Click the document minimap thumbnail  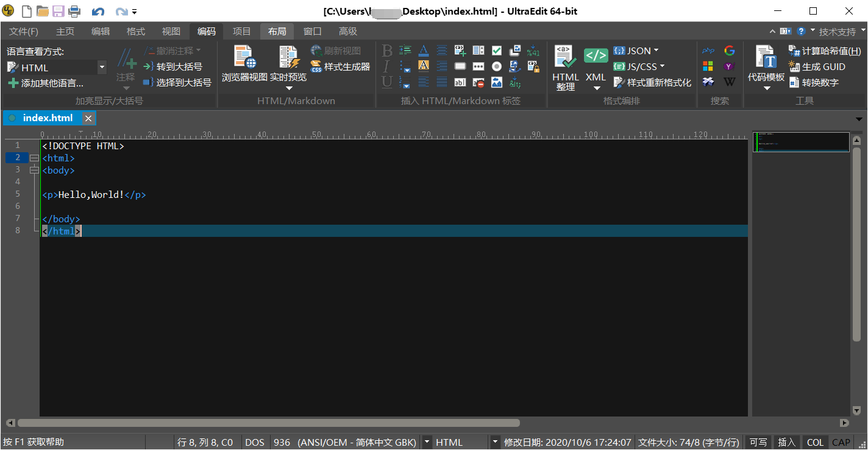(x=801, y=142)
